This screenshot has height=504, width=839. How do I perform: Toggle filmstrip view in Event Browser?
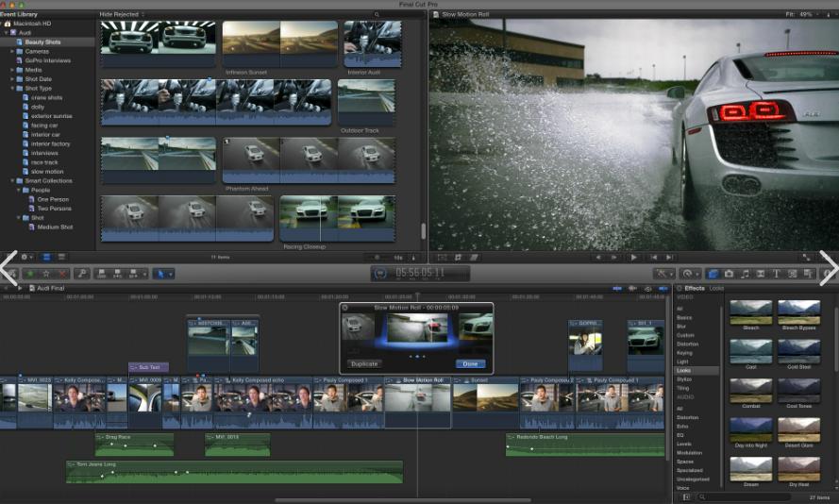[x=46, y=257]
